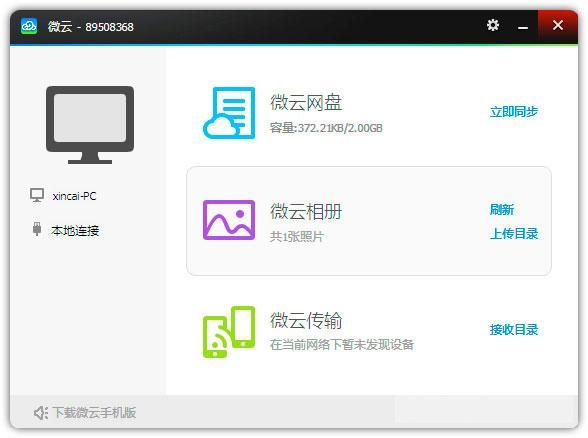Minimize the Weiyun window
588x438 pixels.
523,27
